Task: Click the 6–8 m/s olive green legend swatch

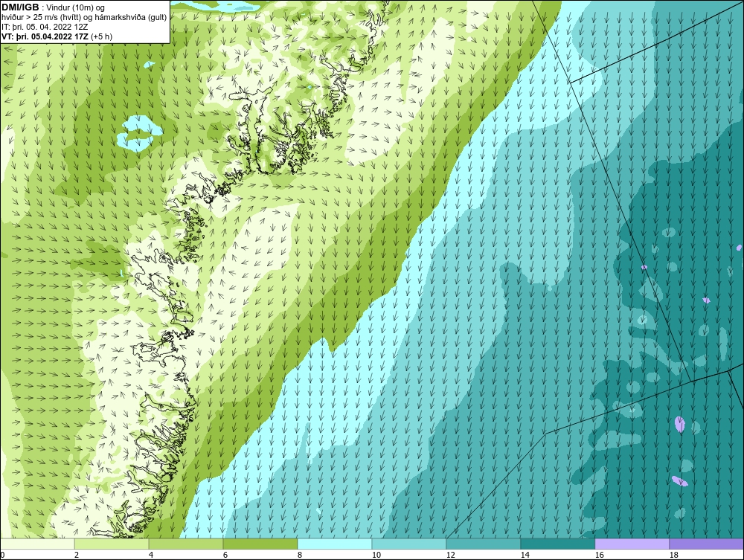Action: pyautogui.click(x=260, y=544)
